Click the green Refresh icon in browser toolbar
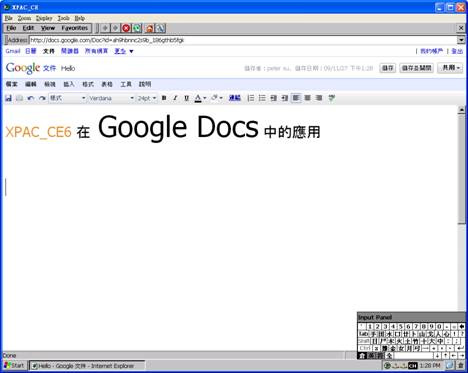Image resolution: width=468 pixels, height=373 pixels. 137,28
